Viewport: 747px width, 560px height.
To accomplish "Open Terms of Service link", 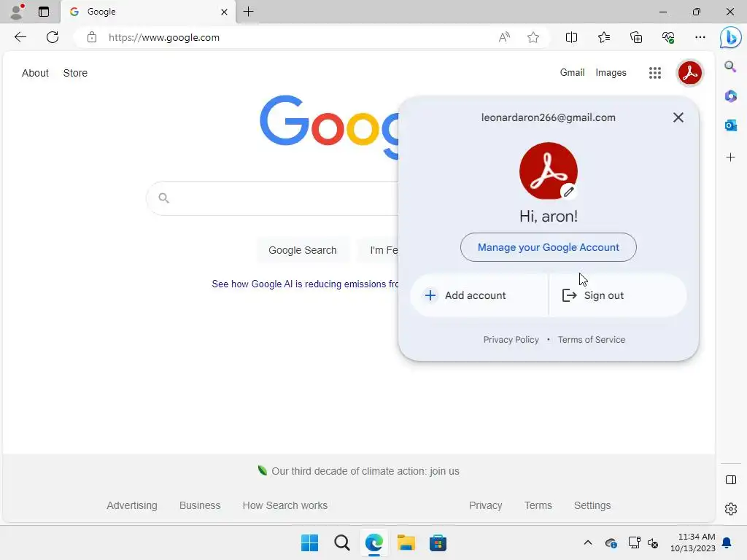I will [x=591, y=340].
